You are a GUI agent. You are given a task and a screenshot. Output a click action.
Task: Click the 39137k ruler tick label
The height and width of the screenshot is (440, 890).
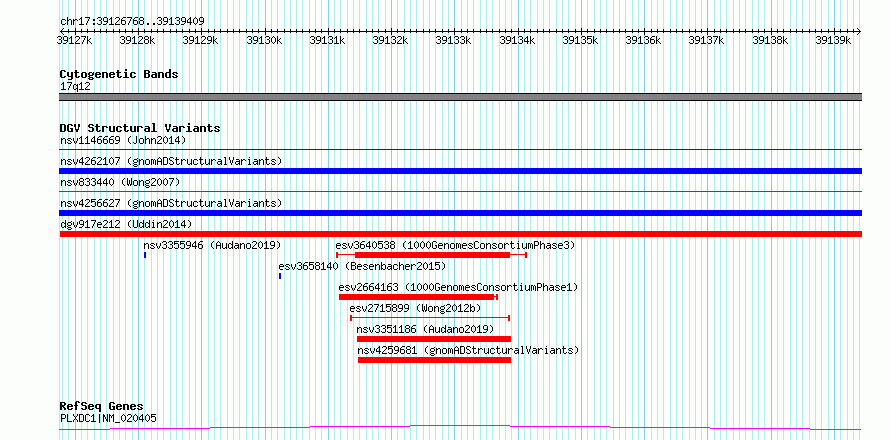click(x=707, y=40)
